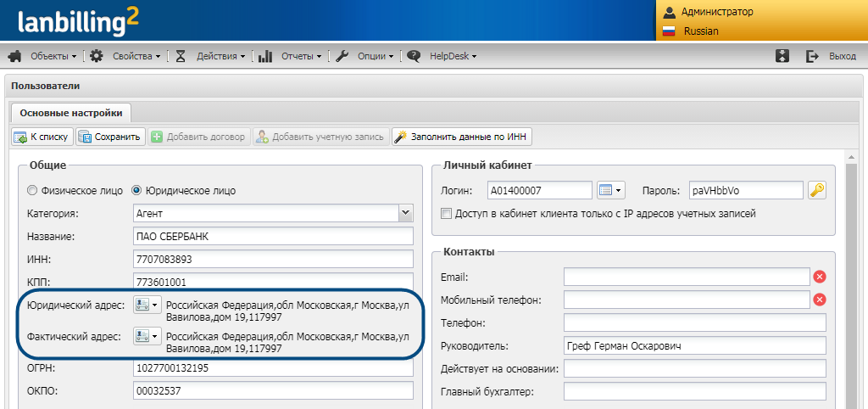The height and width of the screenshot is (409, 868).
Task: Click the КПП input field
Action: [x=274, y=281]
